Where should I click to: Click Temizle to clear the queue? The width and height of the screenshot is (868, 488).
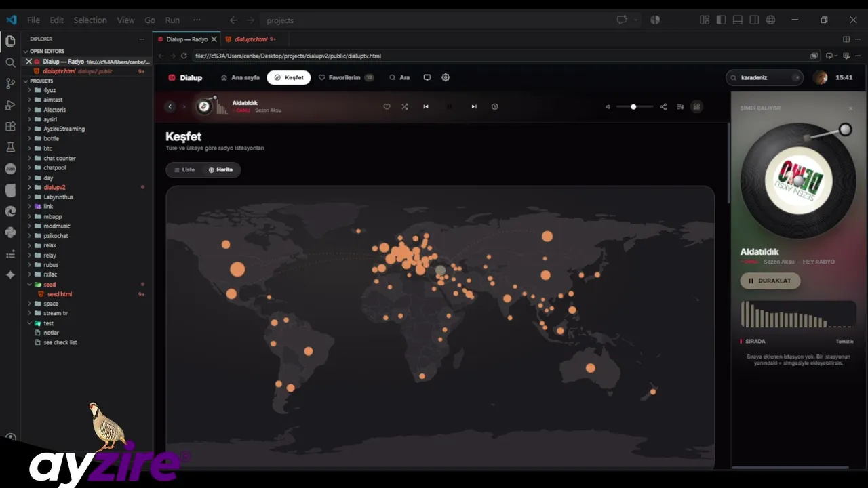pos(844,342)
